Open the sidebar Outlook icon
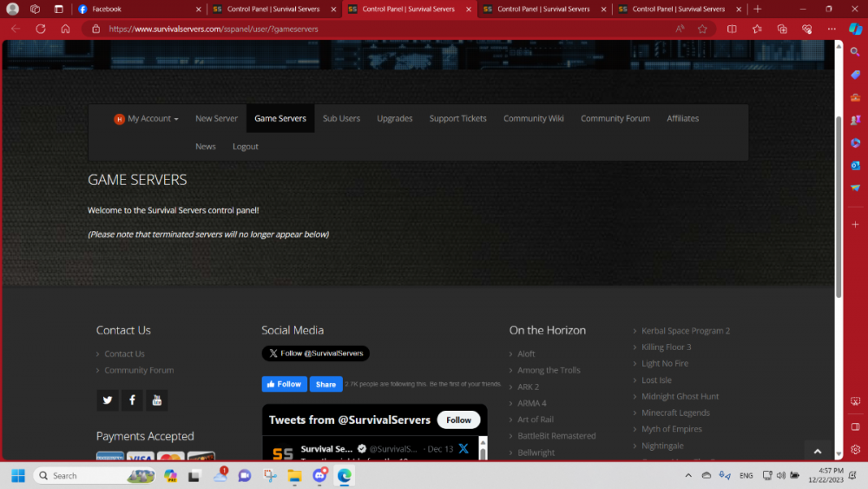The height and width of the screenshot is (489, 868). 855,165
